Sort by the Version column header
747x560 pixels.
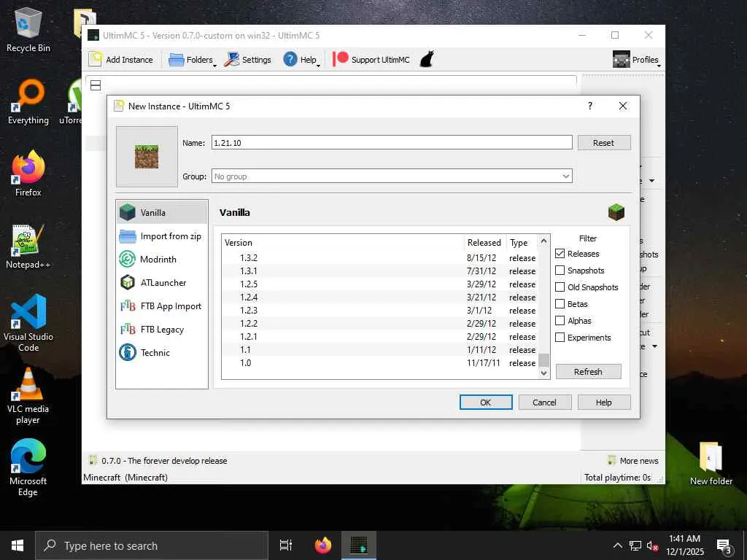pyautogui.click(x=343, y=242)
